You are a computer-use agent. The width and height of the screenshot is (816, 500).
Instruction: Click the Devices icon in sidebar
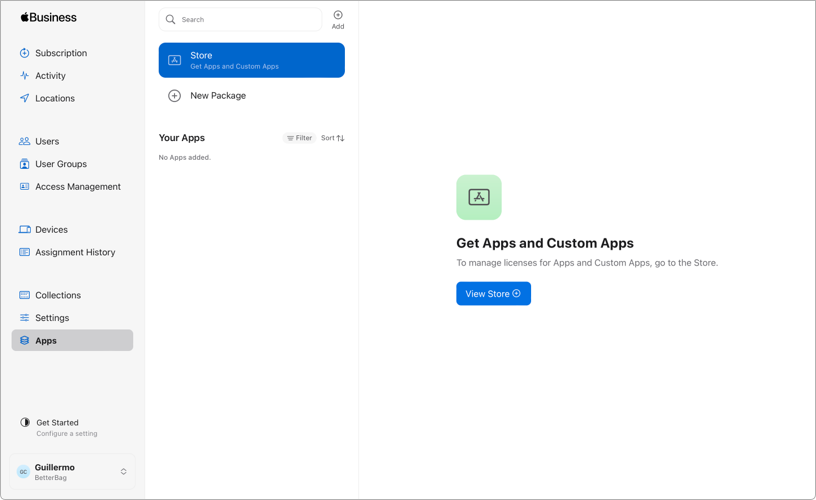24,230
